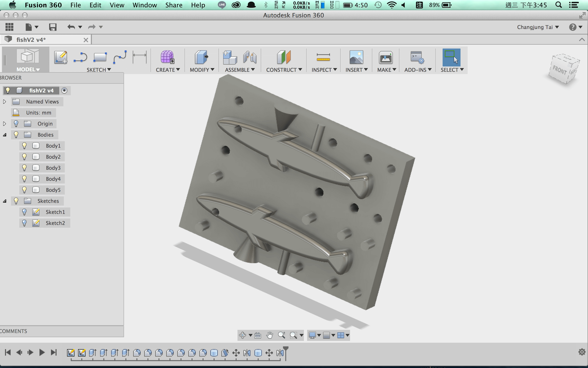Screen dimensions: 588x368
Task: Show Sketch2 using its bulb icon
Action: (x=24, y=223)
